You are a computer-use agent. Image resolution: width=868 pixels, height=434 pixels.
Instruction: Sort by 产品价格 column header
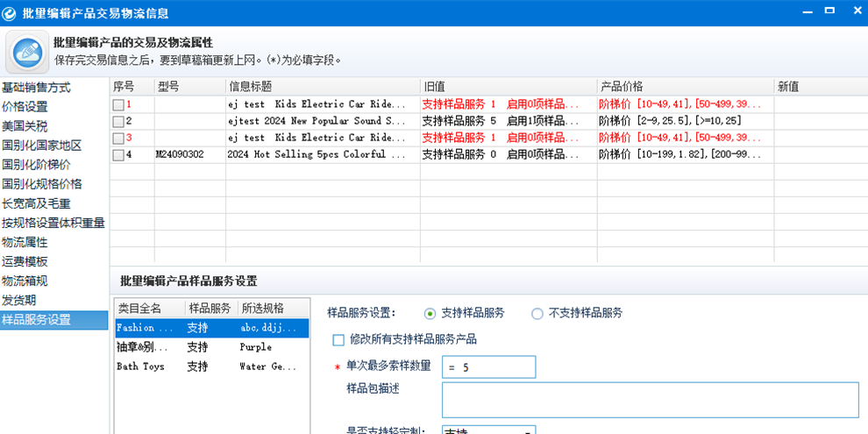[x=622, y=87]
